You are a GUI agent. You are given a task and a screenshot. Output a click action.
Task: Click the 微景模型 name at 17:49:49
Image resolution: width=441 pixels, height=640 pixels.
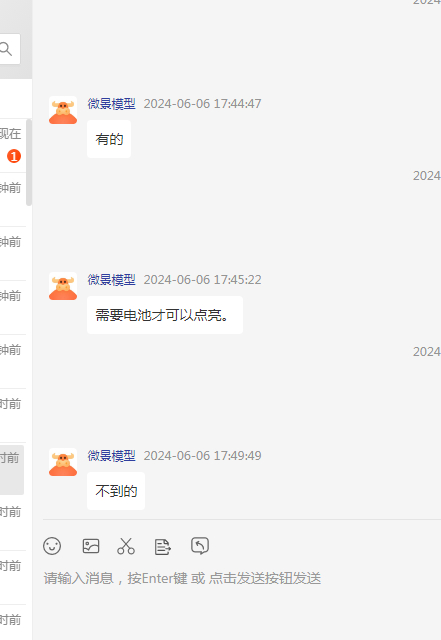111,456
